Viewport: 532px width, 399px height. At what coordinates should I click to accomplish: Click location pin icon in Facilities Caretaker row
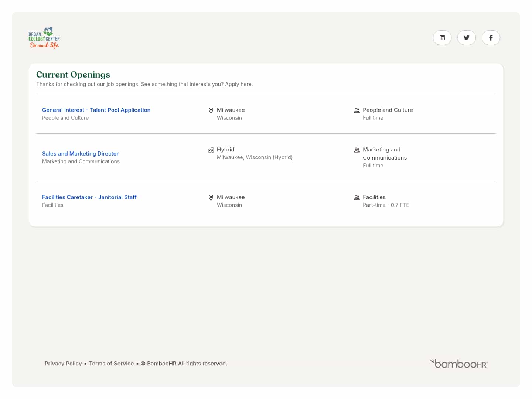coord(211,198)
